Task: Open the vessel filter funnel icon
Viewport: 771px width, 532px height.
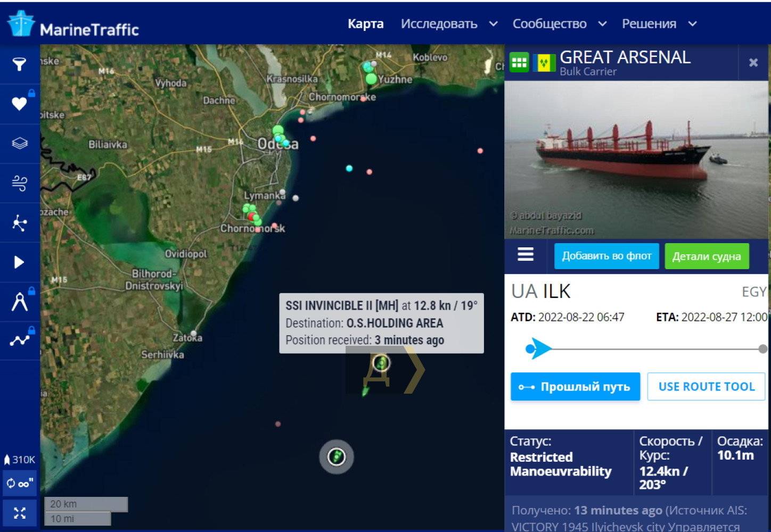Action: (x=19, y=64)
